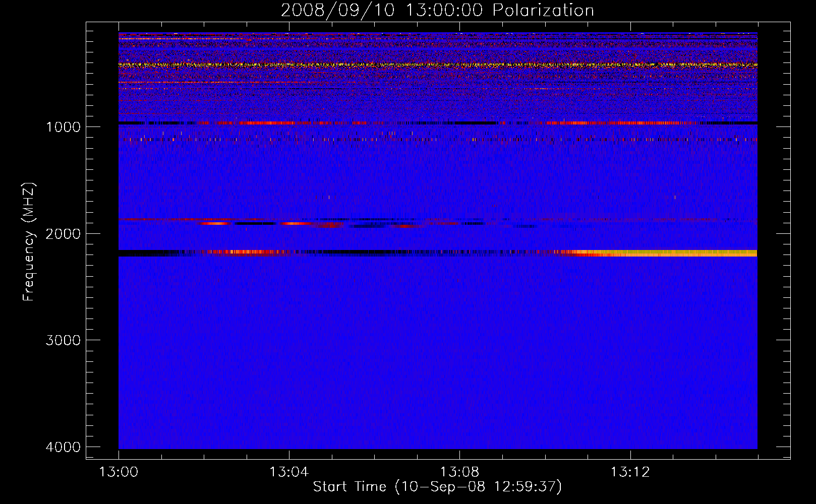The width and height of the screenshot is (816, 504).
Task: Click the 1000 frequency tick label
Action: (63, 127)
